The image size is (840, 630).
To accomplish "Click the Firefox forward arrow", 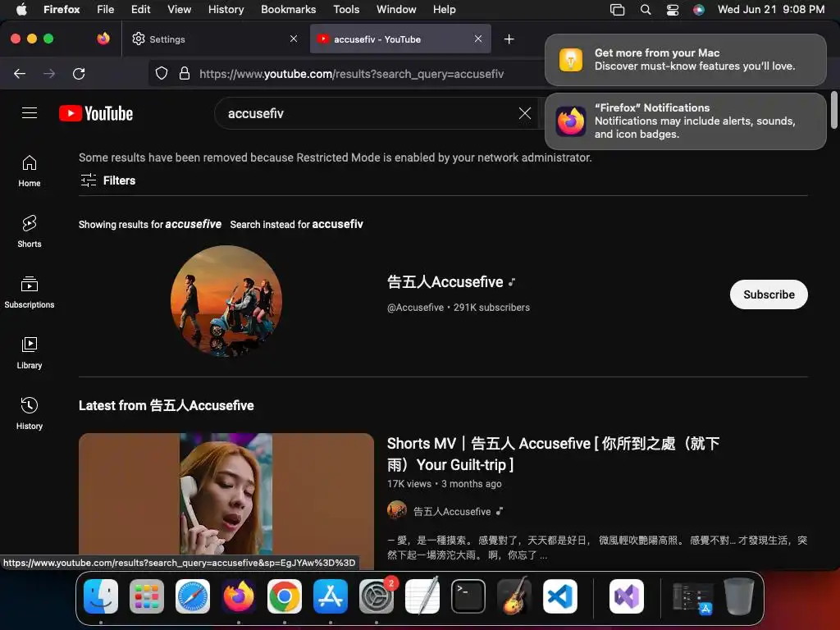I will 49,74.
